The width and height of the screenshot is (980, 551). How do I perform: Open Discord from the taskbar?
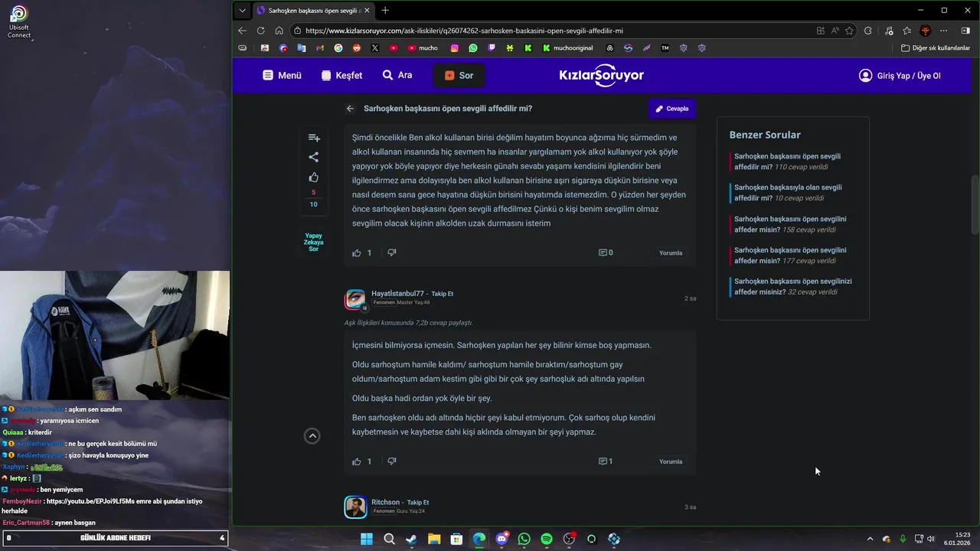coord(501,539)
